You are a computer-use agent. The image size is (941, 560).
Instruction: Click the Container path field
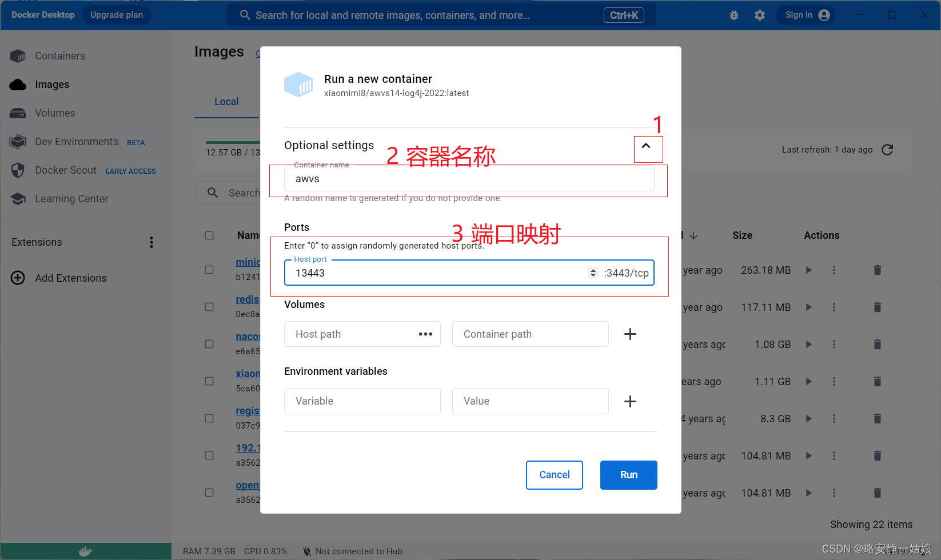pos(530,334)
